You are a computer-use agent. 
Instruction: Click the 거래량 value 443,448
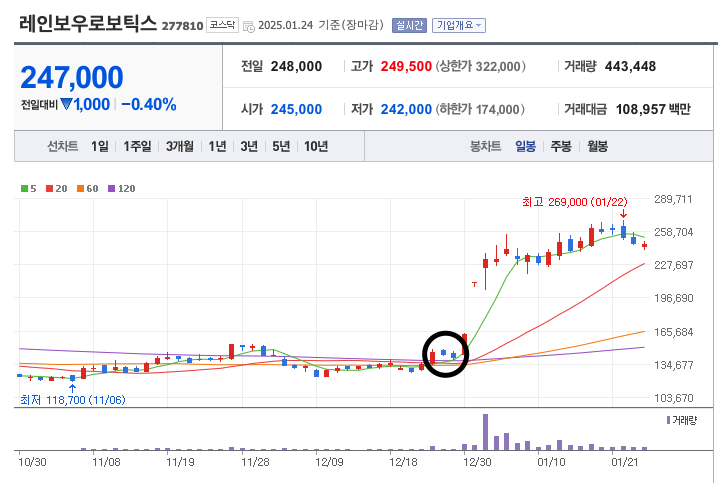coord(631,66)
